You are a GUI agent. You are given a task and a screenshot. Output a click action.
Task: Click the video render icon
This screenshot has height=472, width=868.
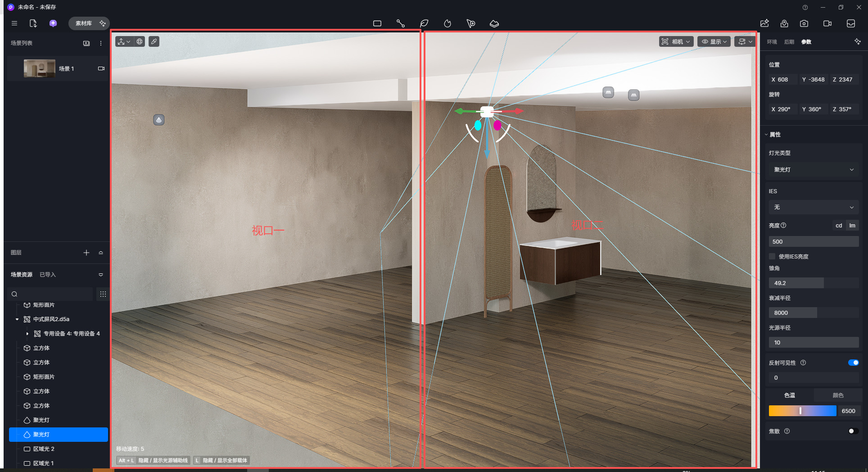pos(827,23)
